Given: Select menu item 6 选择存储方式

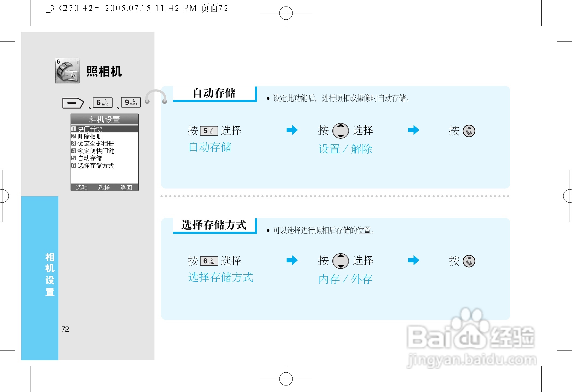Looking at the screenshot, I should coord(105,166).
